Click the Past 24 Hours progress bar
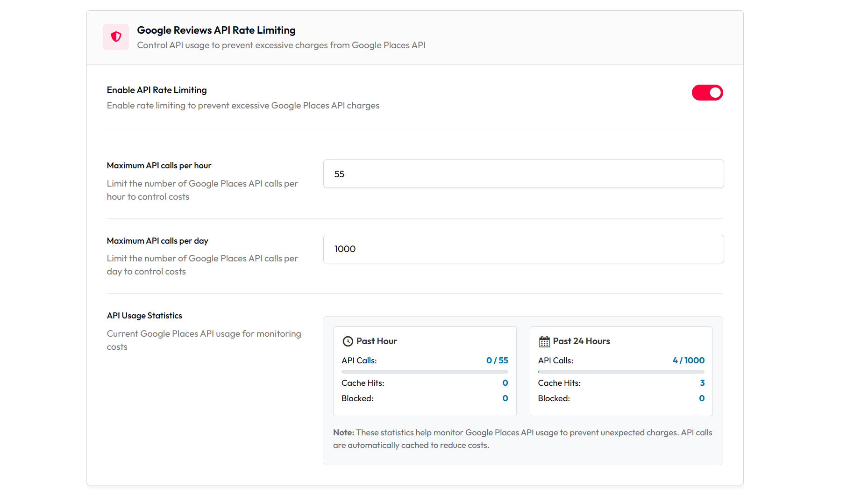Screen dimensions: 868x498 point(621,372)
